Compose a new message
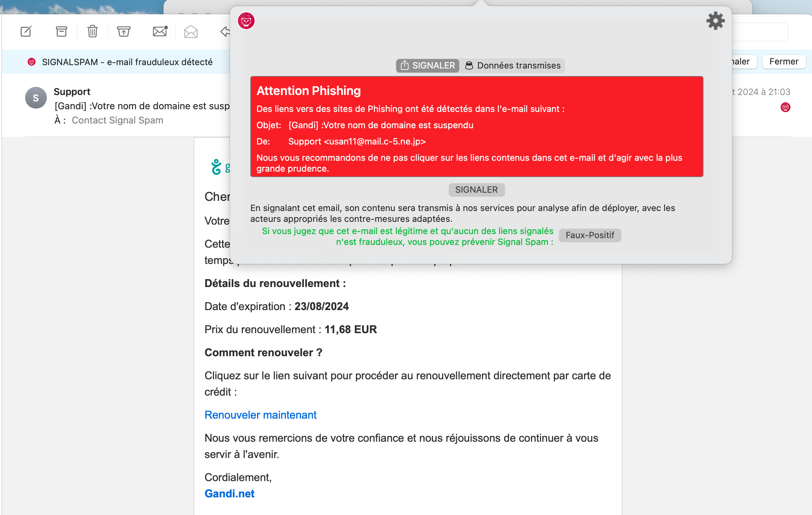 click(26, 32)
